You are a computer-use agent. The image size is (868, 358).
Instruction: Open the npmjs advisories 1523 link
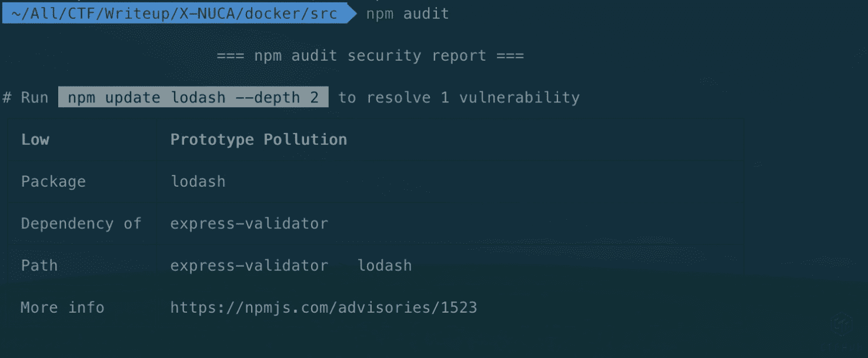tap(323, 307)
